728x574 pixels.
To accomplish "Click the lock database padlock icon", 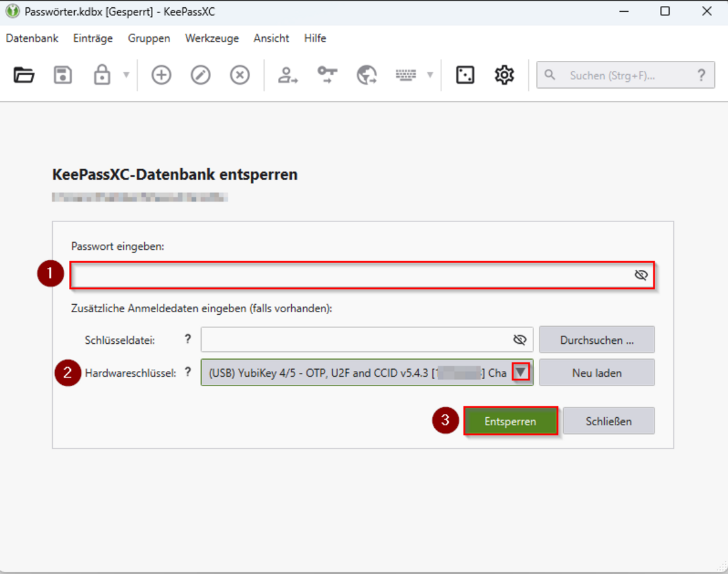I will click(102, 75).
